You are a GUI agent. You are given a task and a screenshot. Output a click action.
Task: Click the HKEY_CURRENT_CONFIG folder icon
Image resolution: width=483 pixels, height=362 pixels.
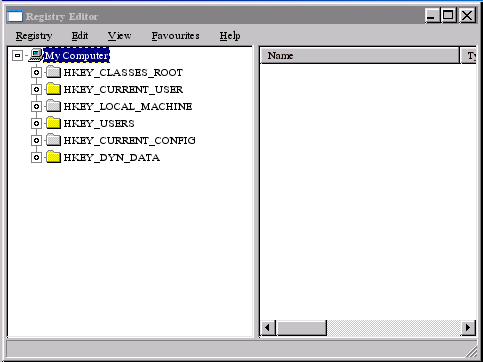coord(53,140)
